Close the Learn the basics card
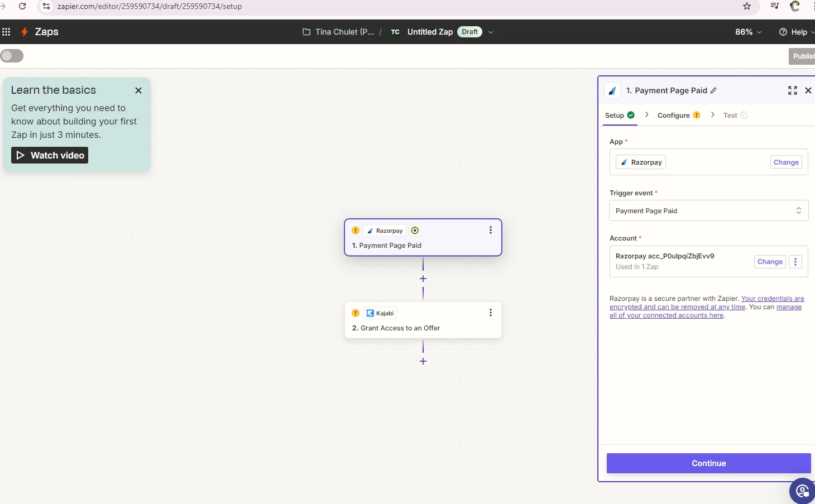 (138, 90)
